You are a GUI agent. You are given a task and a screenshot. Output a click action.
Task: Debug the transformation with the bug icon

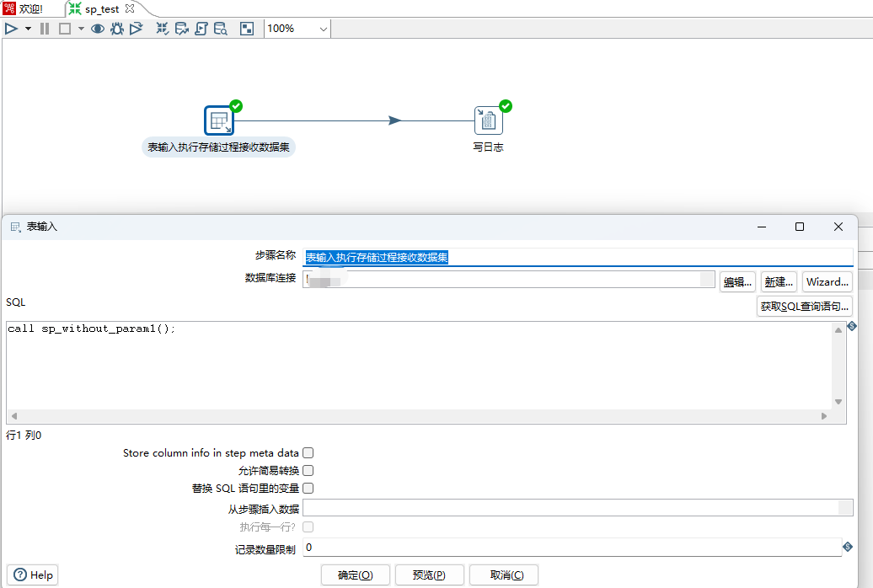(x=117, y=29)
